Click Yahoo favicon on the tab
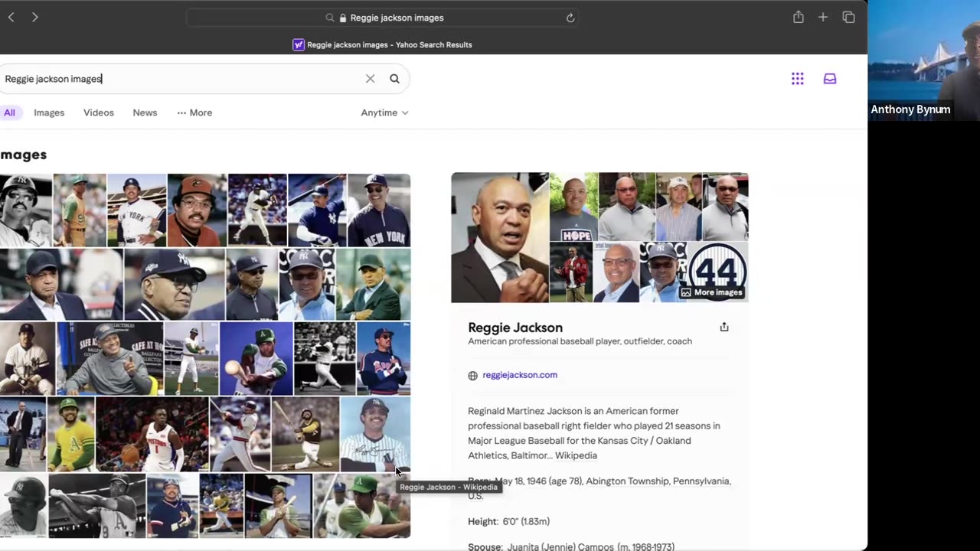980x551 pixels. tap(299, 44)
